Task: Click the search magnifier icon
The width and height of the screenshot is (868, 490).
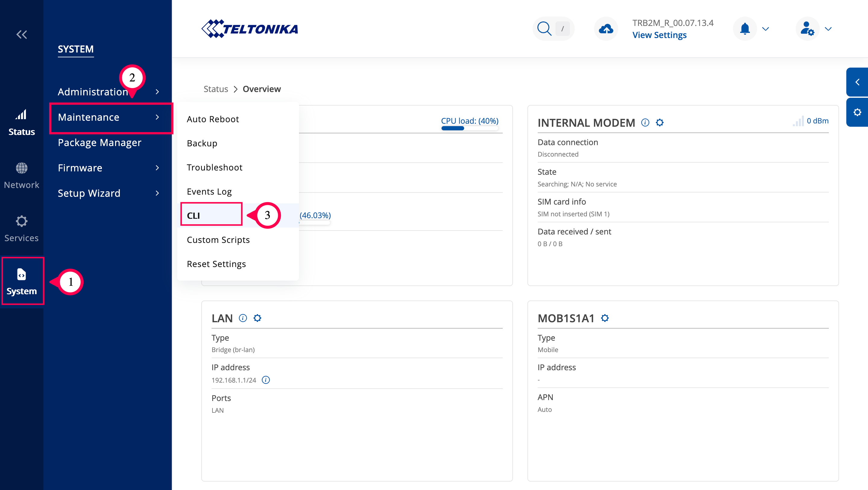Action: (544, 29)
